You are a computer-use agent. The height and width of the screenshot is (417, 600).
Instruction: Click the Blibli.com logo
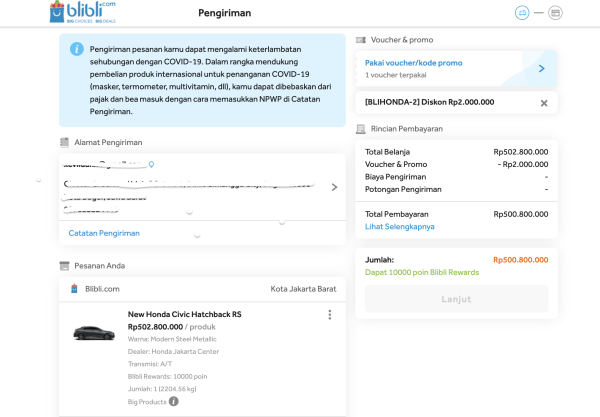(x=83, y=11)
